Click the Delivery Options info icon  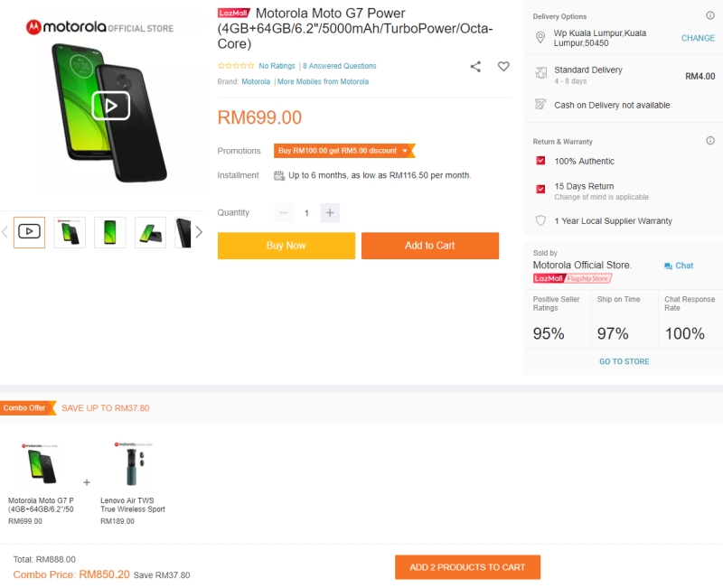(709, 16)
